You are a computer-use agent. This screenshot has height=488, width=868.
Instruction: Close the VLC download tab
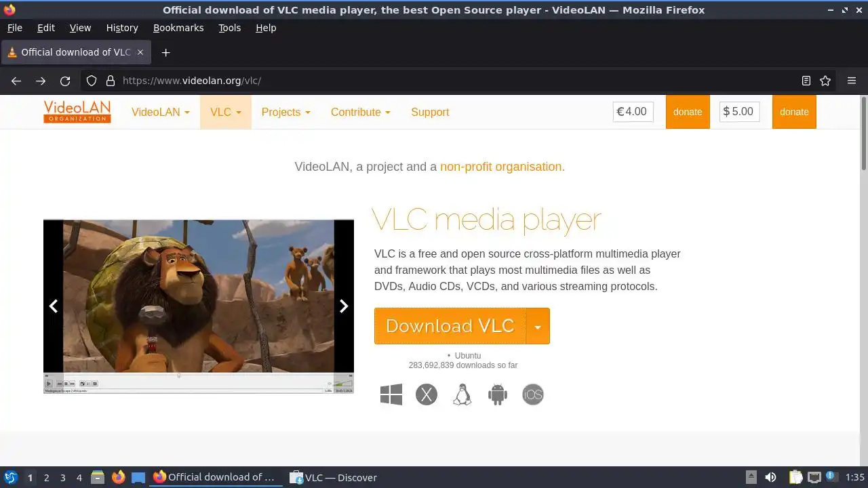[x=140, y=52]
